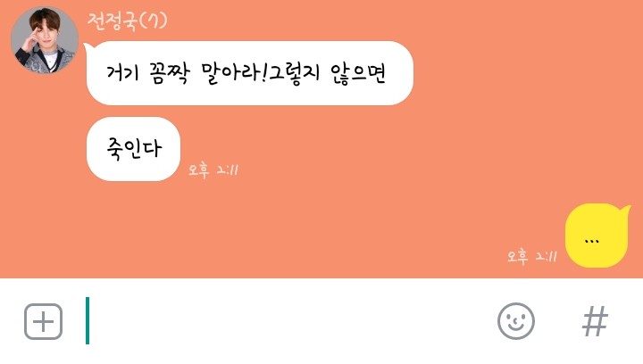The height and width of the screenshot is (364, 643).
Task: Select the message bubble '죽인다'
Action: click(x=133, y=149)
